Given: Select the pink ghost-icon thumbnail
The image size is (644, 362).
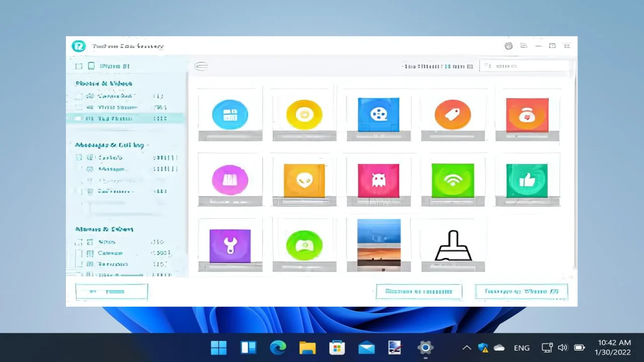Looking at the screenshot, I should point(378,179).
